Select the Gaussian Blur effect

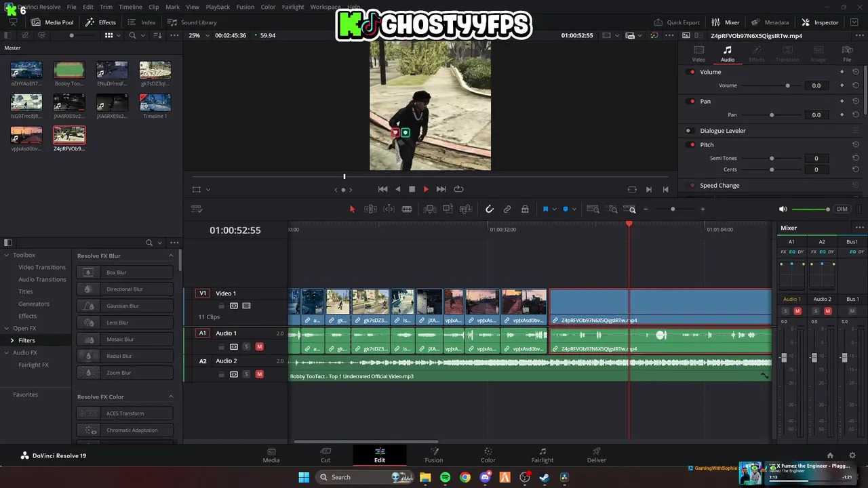tap(125, 306)
